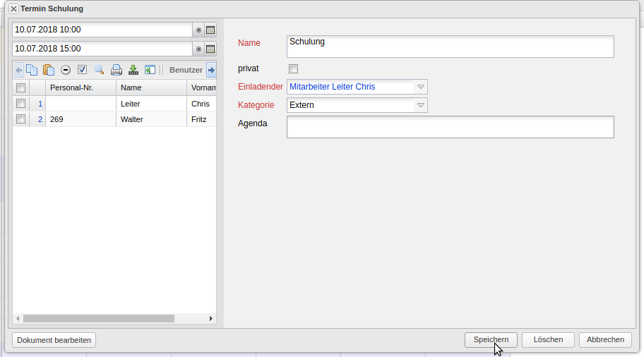Viewport: 644px width, 357px height.
Task: Print the participant list via printer icon
Action: click(x=117, y=70)
